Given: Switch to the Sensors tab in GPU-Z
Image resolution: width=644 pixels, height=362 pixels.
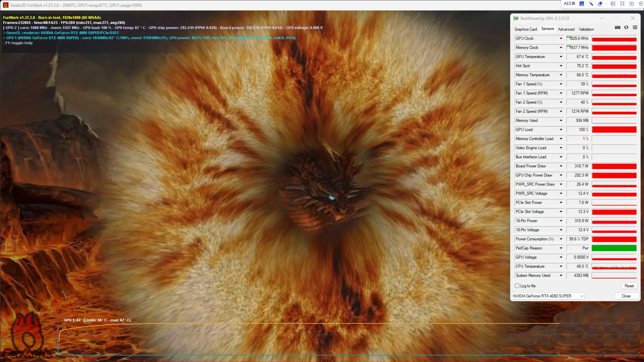Looking at the screenshot, I should click(547, 29).
